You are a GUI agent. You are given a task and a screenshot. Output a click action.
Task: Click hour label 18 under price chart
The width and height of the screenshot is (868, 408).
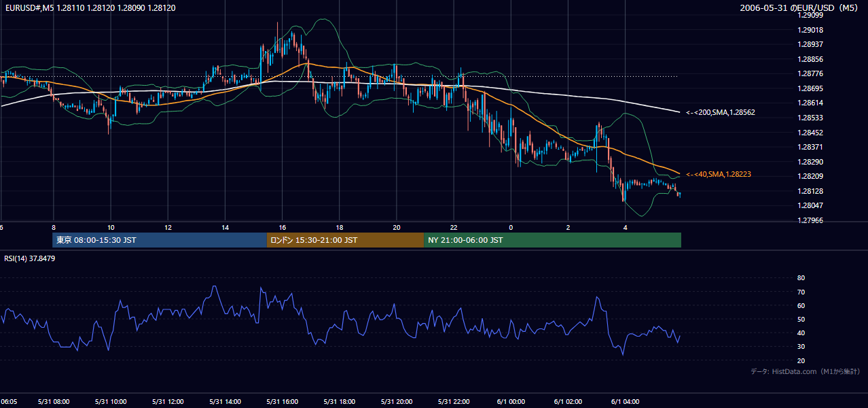point(340,227)
